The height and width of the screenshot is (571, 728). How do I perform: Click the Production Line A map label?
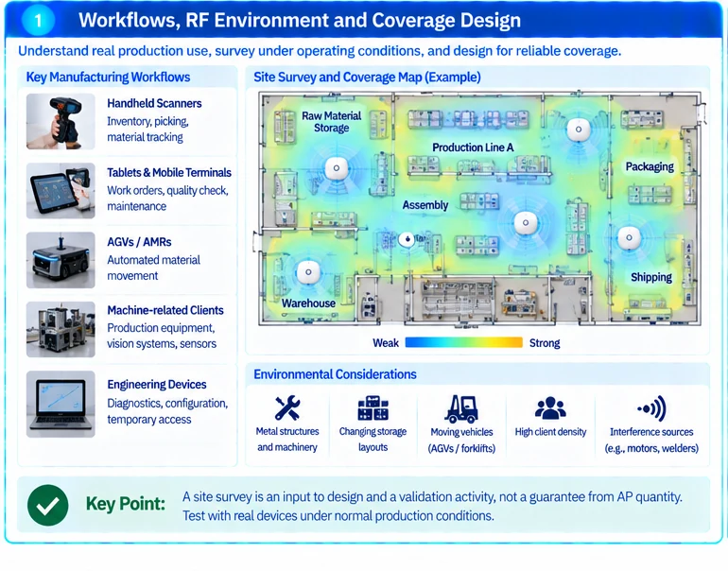473,147
